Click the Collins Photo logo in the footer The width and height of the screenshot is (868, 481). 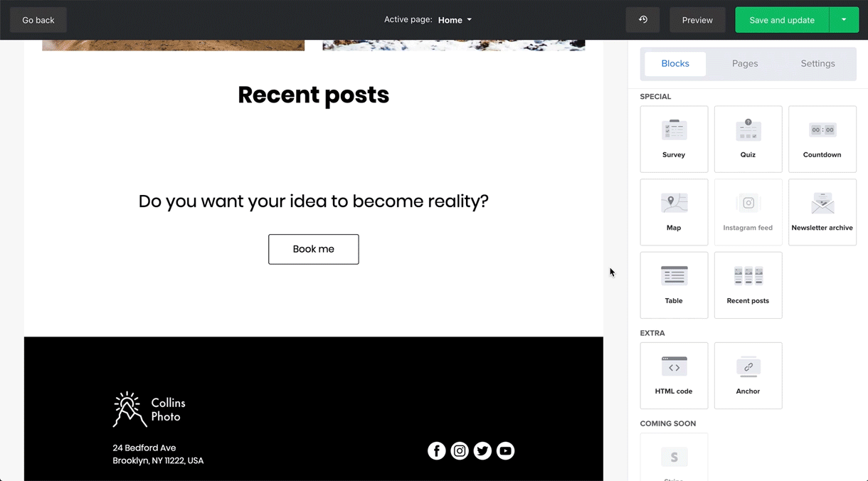click(x=147, y=409)
